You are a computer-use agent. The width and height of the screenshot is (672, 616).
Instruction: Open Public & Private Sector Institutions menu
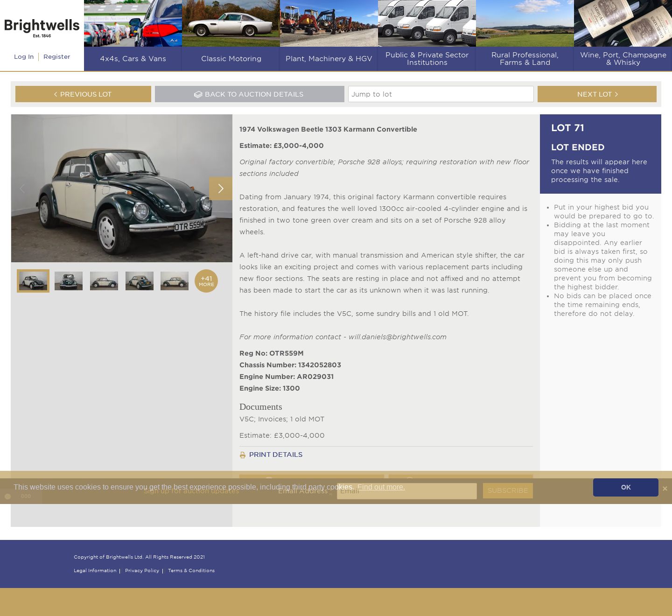(x=427, y=59)
